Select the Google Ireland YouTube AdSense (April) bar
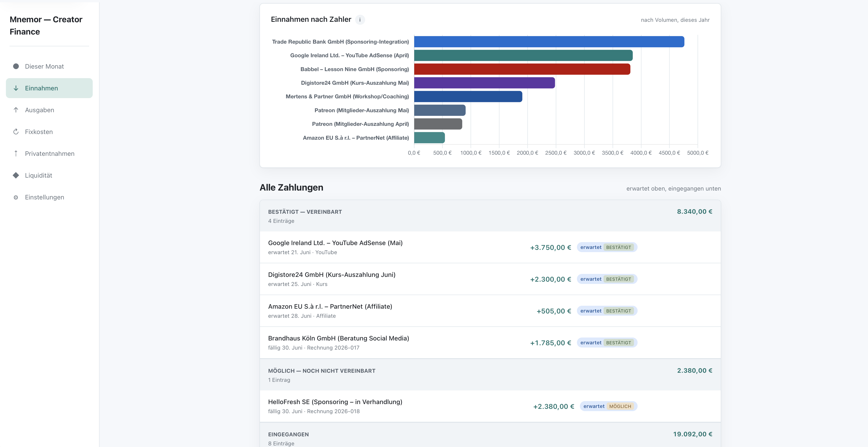The image size is (868, 447). click(x=523, y=55)
